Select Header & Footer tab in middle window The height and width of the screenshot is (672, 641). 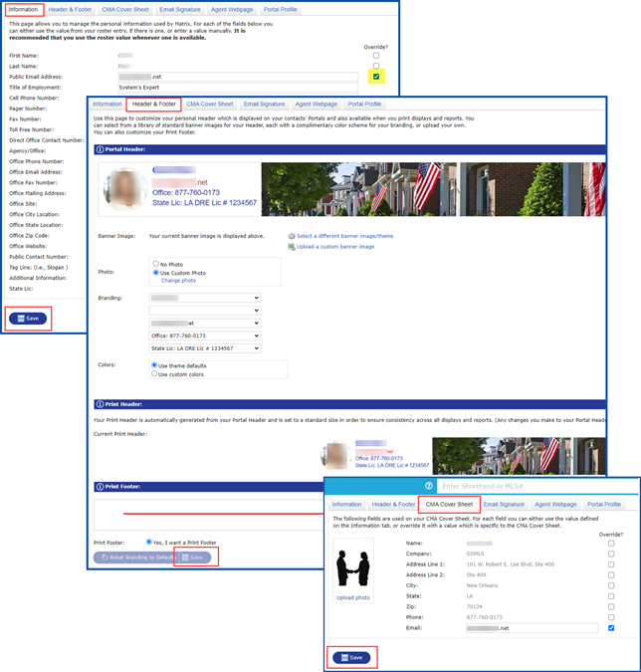pos(154,105)
